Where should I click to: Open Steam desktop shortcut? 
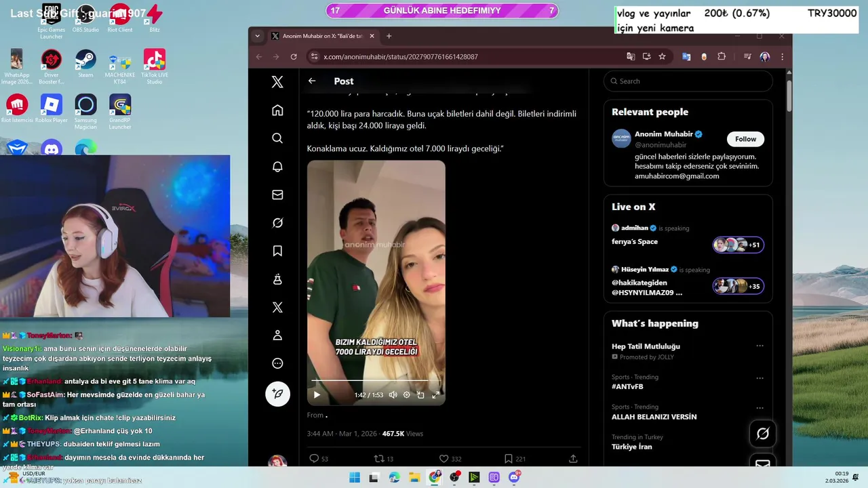point(85,64)
